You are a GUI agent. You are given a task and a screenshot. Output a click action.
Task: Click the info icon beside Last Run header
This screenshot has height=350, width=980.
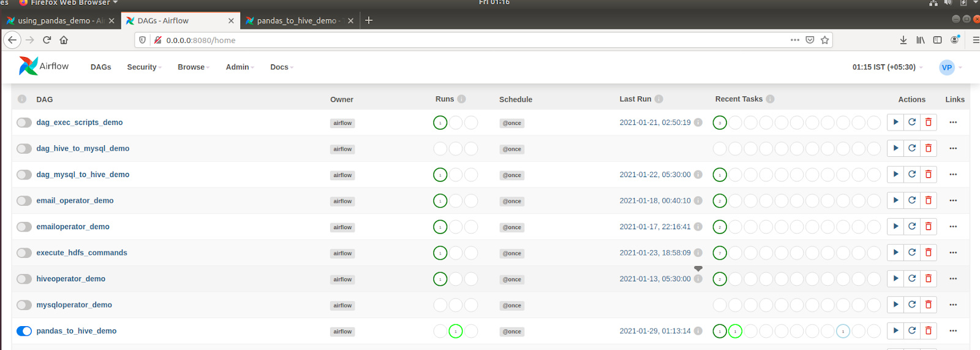point(659,99)
